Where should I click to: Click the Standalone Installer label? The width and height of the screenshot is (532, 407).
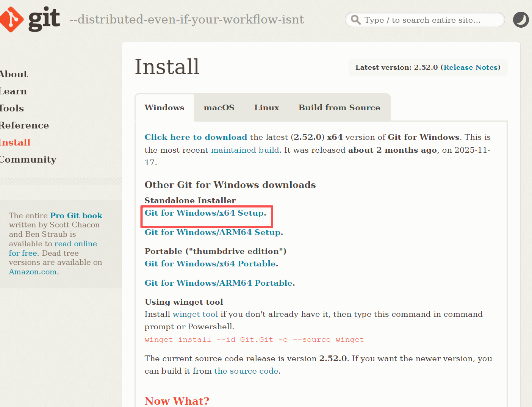[x=190, y=200]
